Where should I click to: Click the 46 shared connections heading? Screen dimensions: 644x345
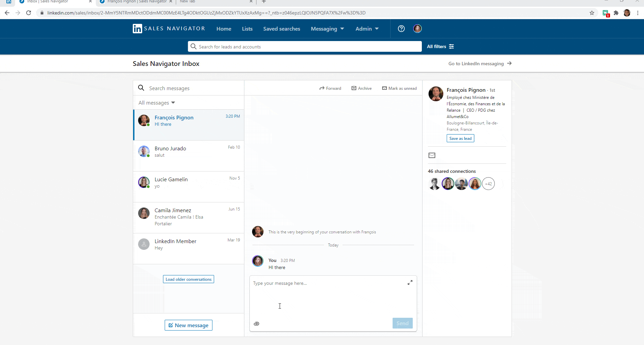(452, 171)
